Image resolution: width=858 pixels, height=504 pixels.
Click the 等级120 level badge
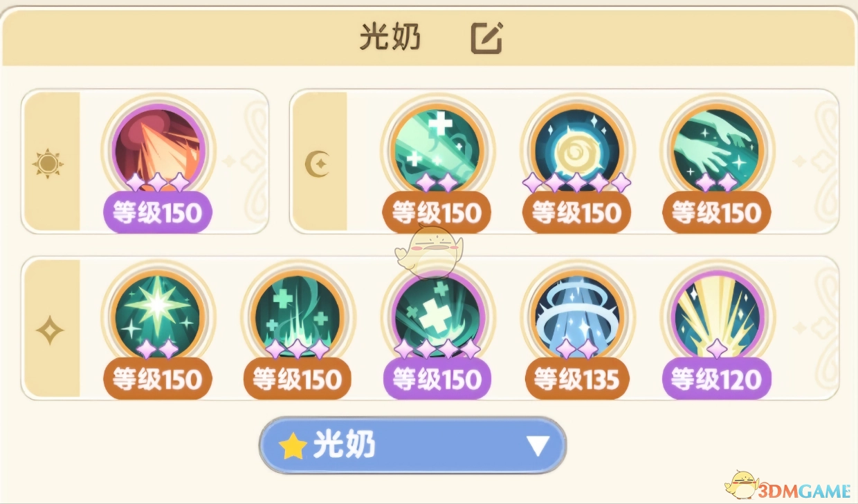click(x=717, y=379)
